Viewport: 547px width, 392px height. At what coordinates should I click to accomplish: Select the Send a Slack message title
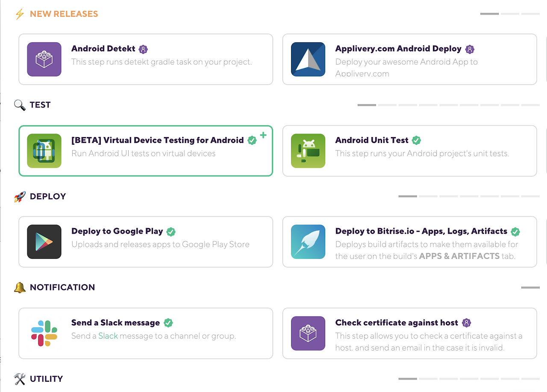(115, 323)
